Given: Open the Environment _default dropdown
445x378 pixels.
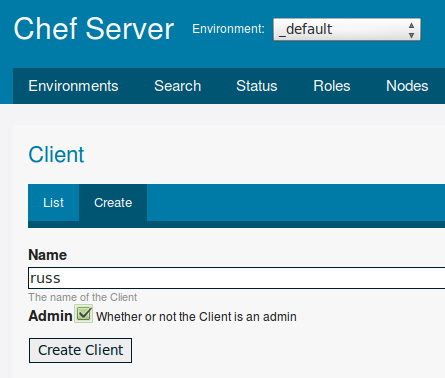Looking at the screenshot, I should point(347,29).
